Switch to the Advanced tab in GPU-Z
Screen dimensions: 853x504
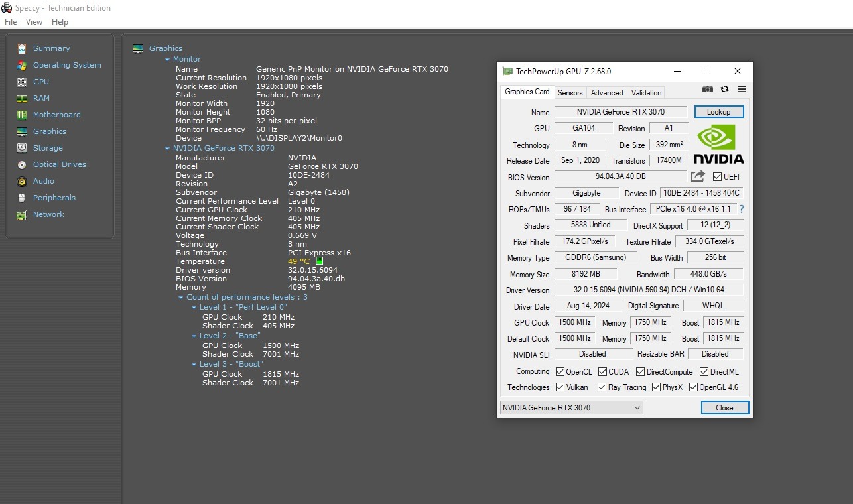(x=607, y=93)
